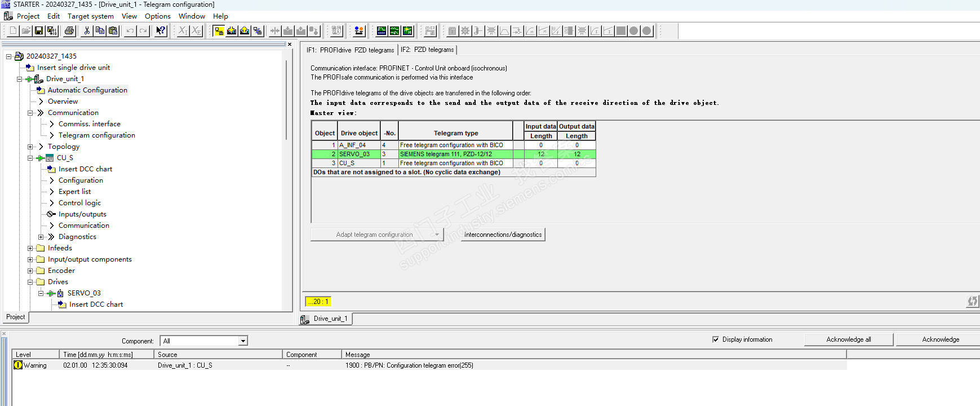The image size is (980, 406).
Task: Click the Undo arrow icon
Action: pos(130,30)
